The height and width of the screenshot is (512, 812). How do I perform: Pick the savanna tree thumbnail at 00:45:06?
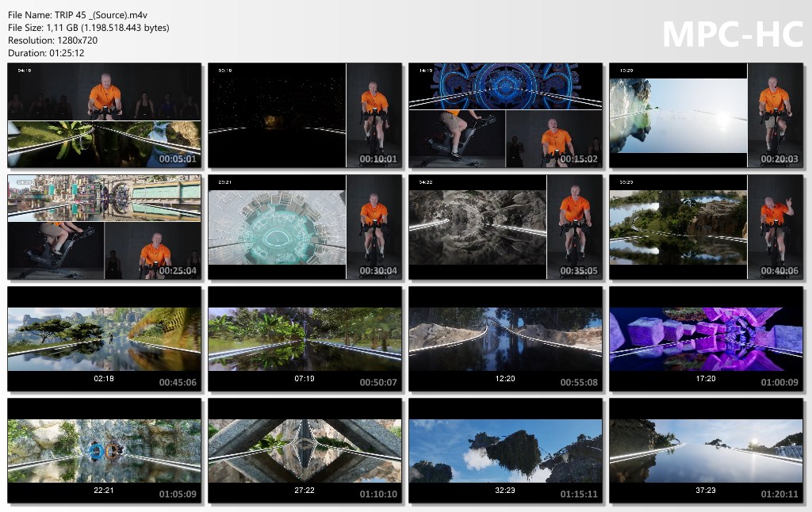[104, 339]
